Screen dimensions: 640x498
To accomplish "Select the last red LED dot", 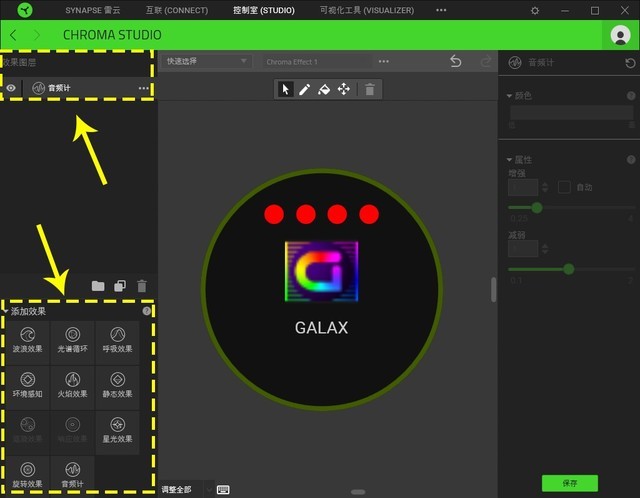I will 369,214.
